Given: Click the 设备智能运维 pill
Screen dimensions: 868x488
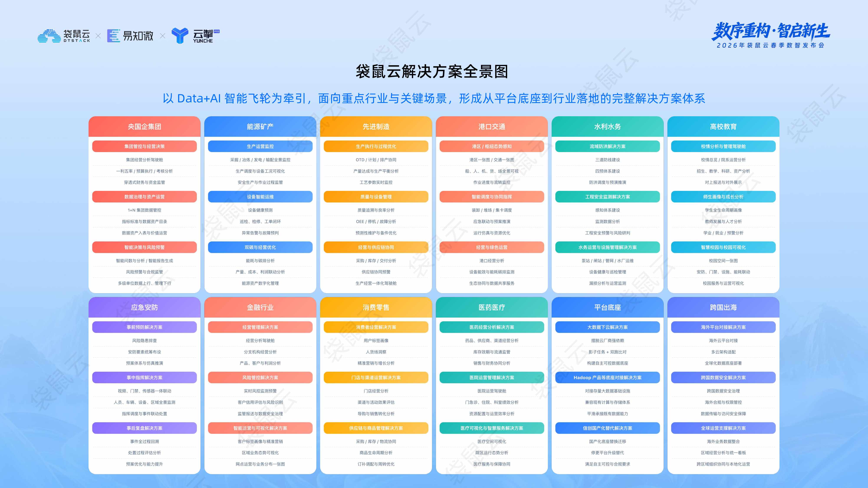Looking at the screenshot, I should (x=260, y=197).
